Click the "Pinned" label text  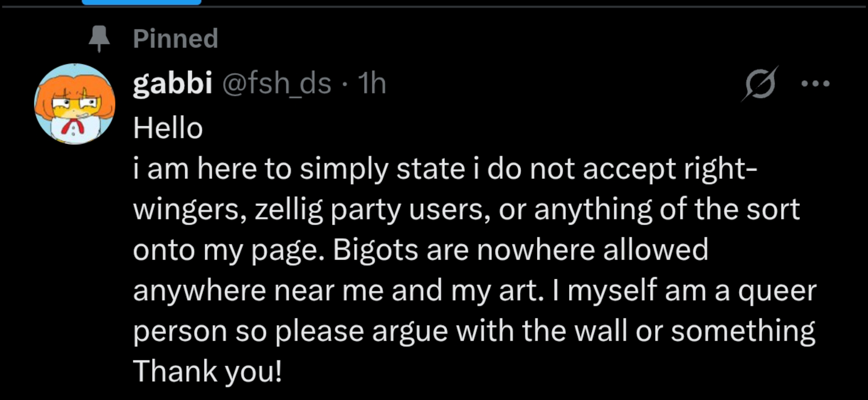[175, 38]
